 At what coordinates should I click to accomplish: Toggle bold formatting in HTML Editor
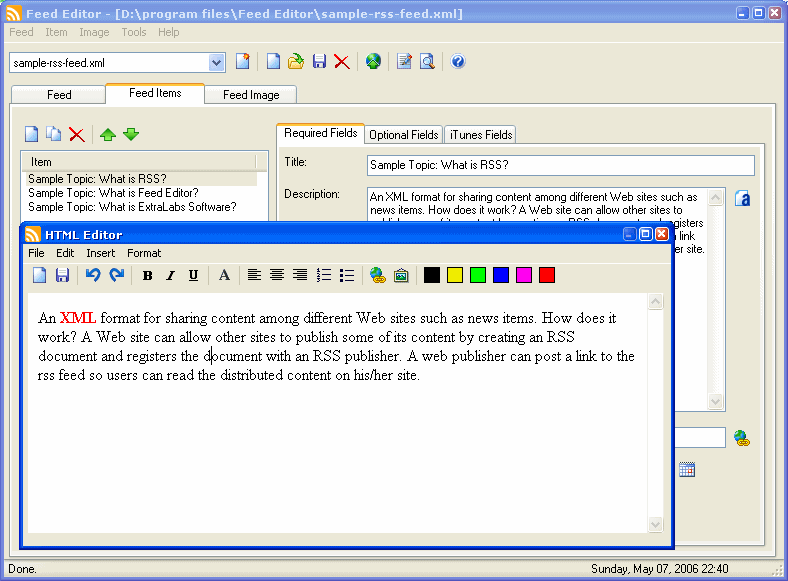(148, 275)
